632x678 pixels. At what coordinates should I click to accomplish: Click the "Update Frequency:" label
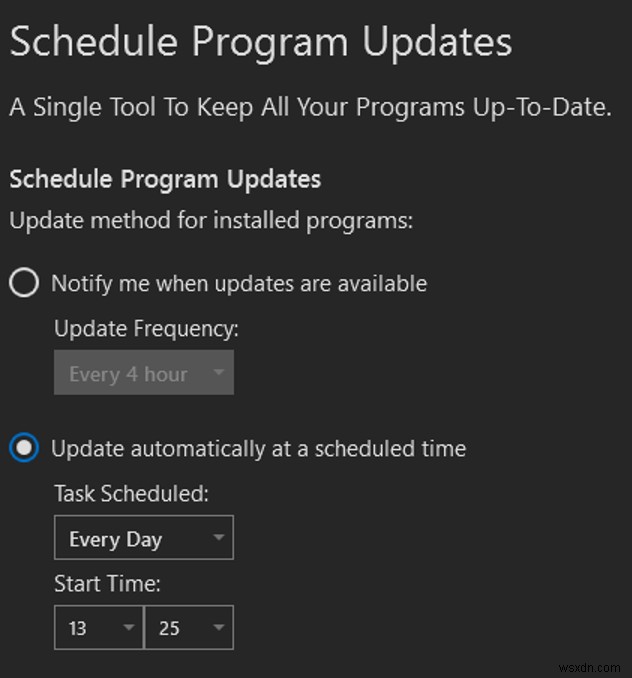(x=147, y=329)
